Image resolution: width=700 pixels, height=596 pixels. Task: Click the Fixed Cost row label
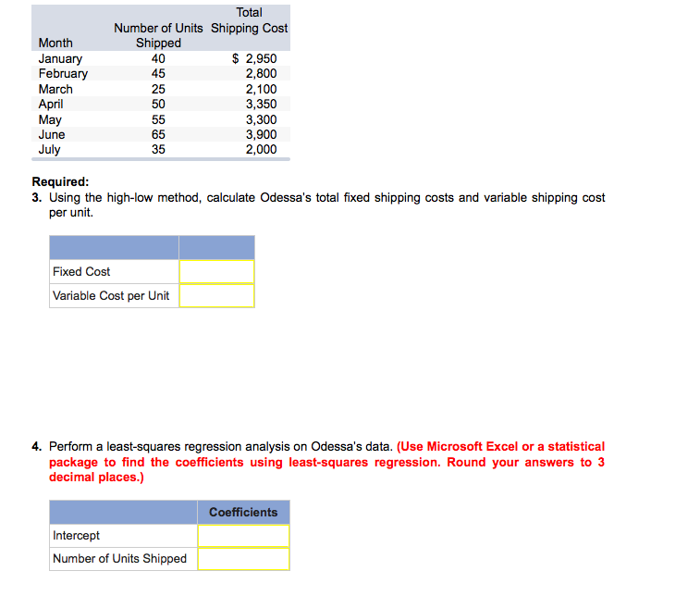click(81, 272)
